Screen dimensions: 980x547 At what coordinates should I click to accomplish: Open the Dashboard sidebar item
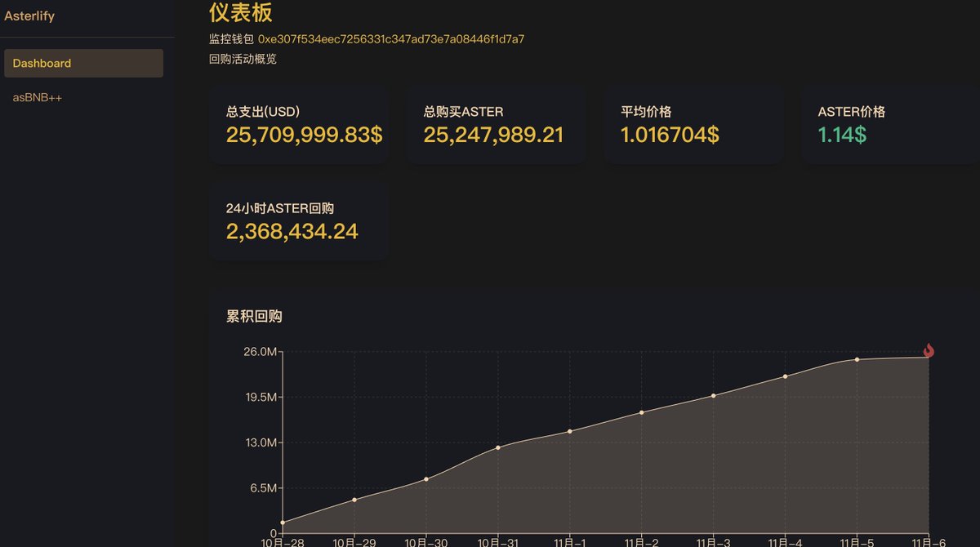[x=83, y=63]
